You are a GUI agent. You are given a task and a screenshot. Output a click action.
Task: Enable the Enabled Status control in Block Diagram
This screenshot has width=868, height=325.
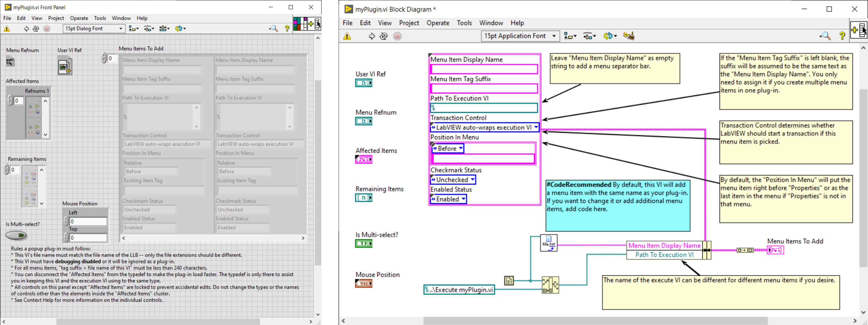coord(448,199)
